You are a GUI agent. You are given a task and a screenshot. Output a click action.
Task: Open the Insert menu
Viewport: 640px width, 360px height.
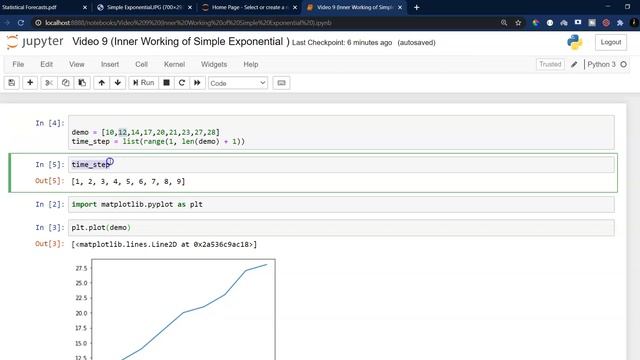click(x=110, y=64)
